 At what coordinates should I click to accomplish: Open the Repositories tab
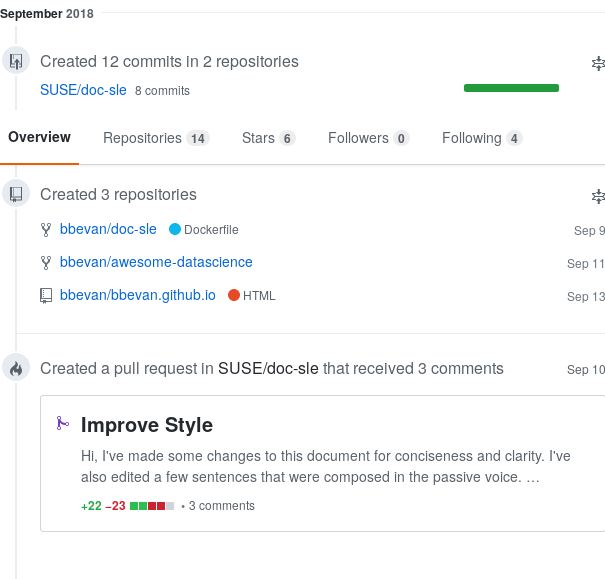[x=156, y=138]
